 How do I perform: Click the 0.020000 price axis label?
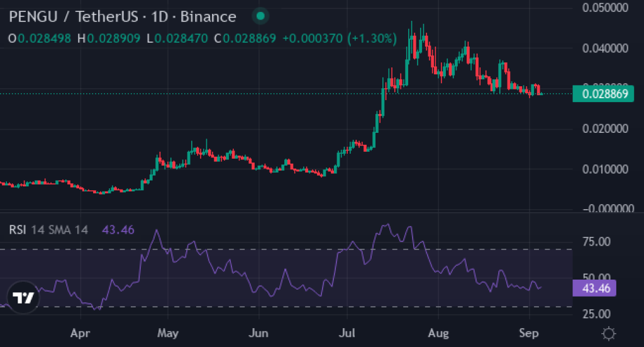pyautogui.click(x=605, y=128)
